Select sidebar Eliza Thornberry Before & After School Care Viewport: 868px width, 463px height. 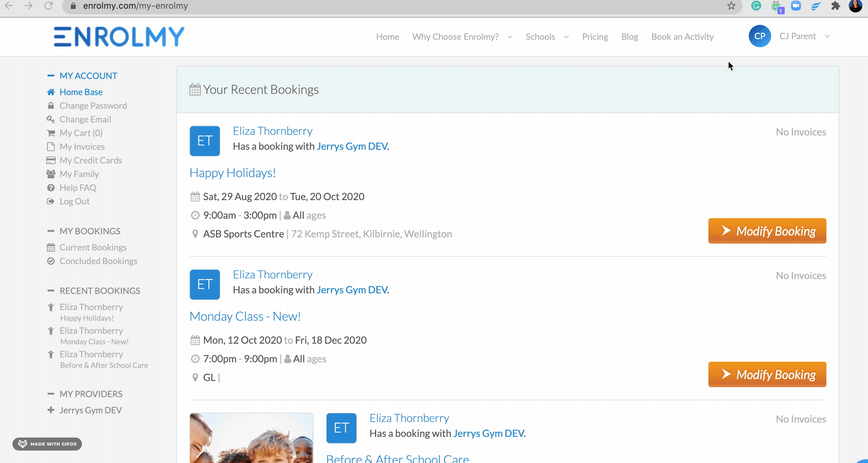point(103,360)
